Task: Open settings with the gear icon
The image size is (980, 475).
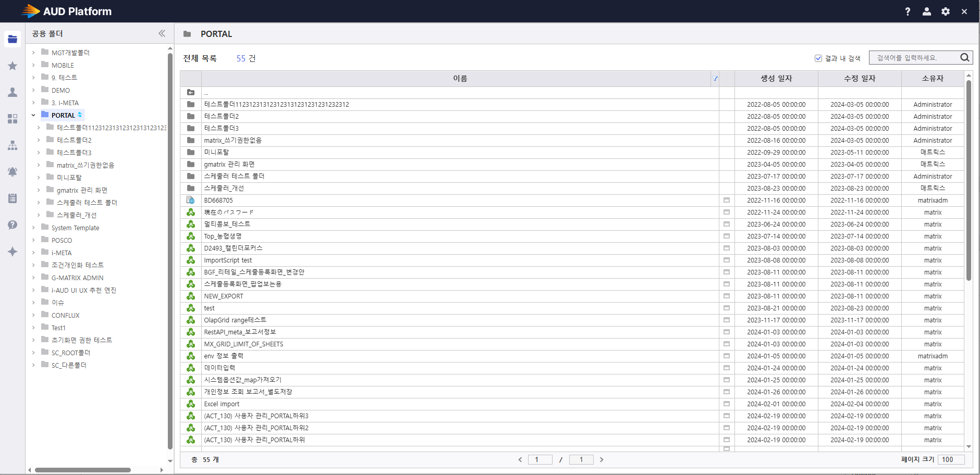Action: (946, 11)
